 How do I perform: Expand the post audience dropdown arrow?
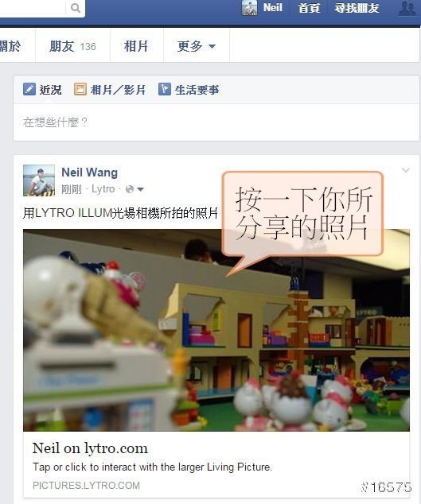(140, 190)
